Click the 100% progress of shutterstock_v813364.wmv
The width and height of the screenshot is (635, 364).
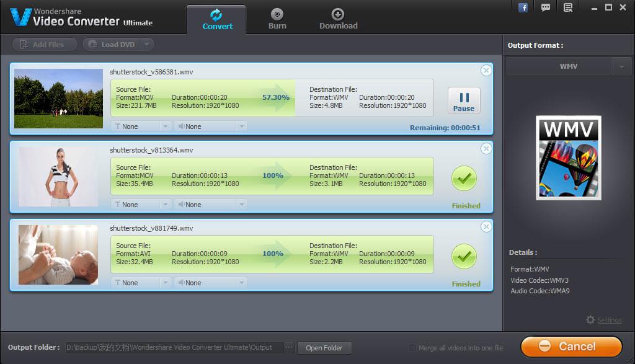point(273,175)
